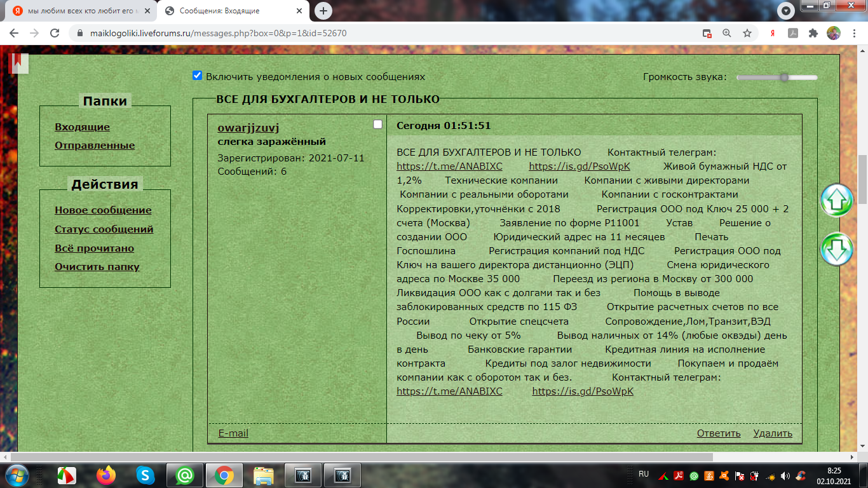The image size is (868, 488).
Task: Reload the page
Action: coord(55,33)
